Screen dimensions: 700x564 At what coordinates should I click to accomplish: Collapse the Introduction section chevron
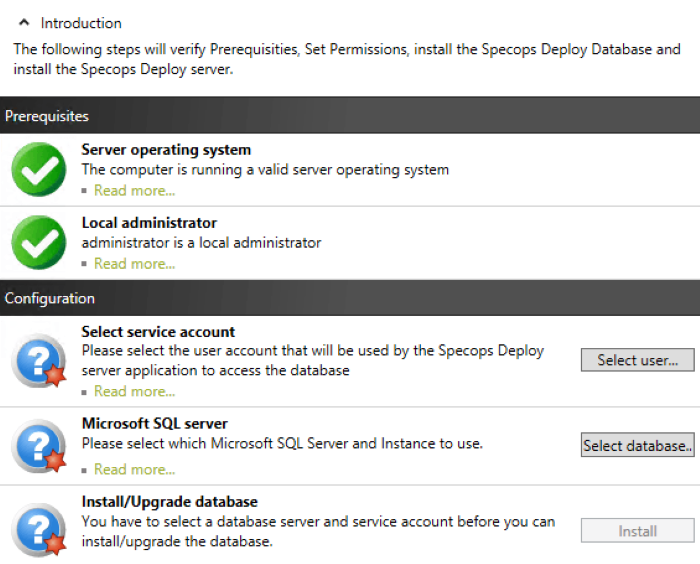pos(24,22)
